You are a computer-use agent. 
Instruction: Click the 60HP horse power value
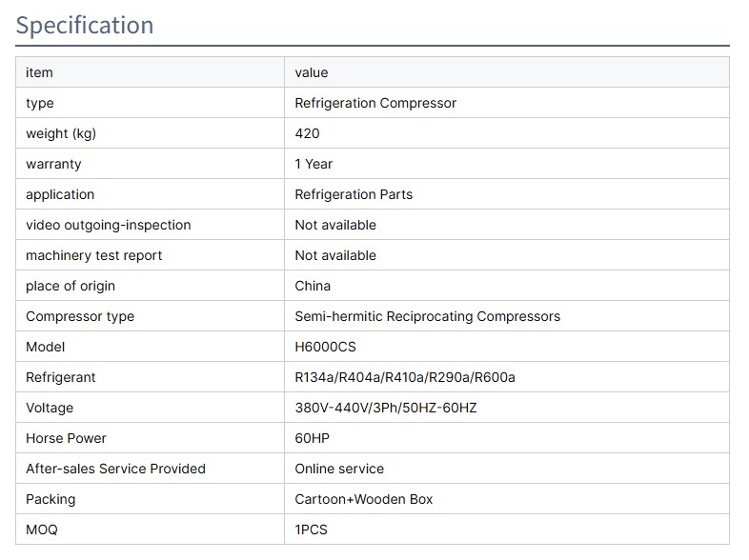(x=313, y=438)
